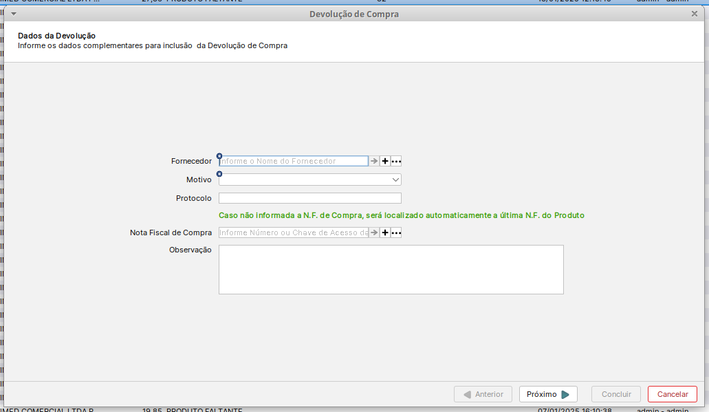The height and width of the screenshot is (412, 709).
Task: Open the Fornecedor ellipsis search options
Action: (x=396, y=161)
